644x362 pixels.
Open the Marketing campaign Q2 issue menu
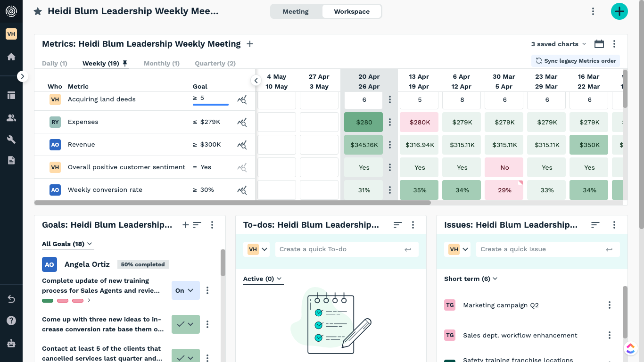point(610,305)
